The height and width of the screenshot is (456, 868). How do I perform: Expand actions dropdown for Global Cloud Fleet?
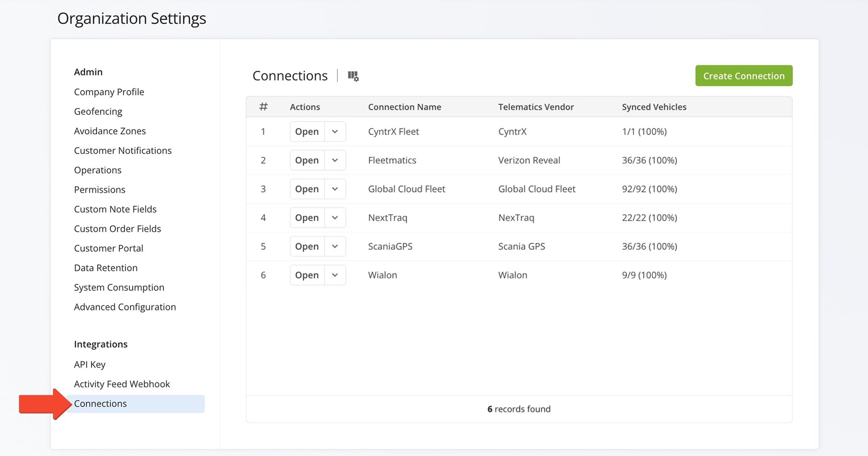pyautogui.click(x=335, y=189)
